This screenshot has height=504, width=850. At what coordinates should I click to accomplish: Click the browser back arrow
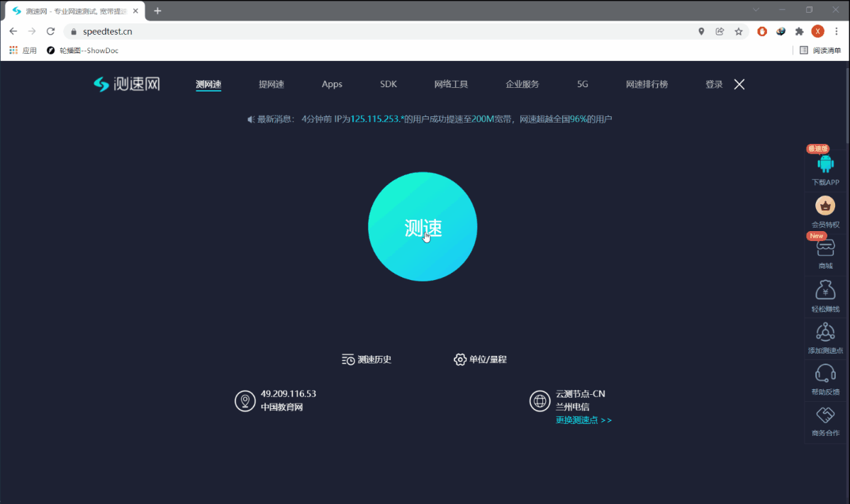tap(13, 31)
